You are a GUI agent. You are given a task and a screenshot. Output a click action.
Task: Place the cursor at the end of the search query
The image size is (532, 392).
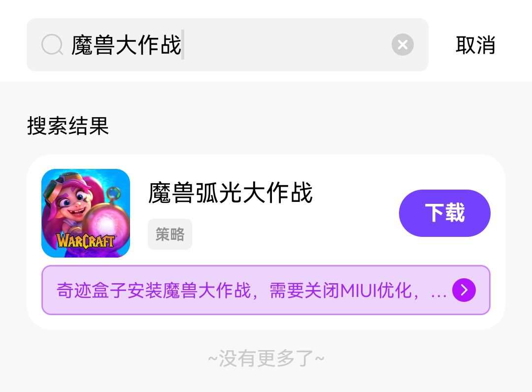[183, 45]
